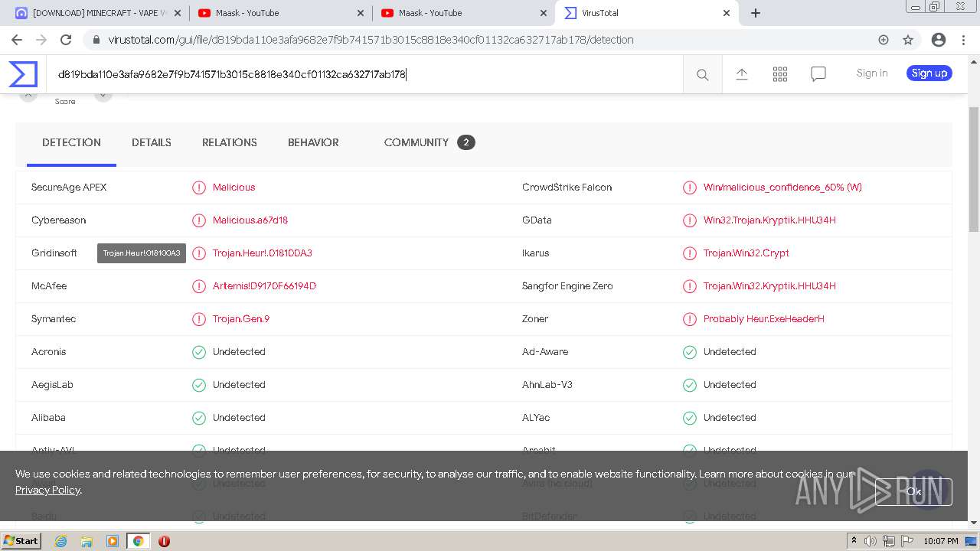Switch to the BEHAVIOR tab

pos(313,142)
